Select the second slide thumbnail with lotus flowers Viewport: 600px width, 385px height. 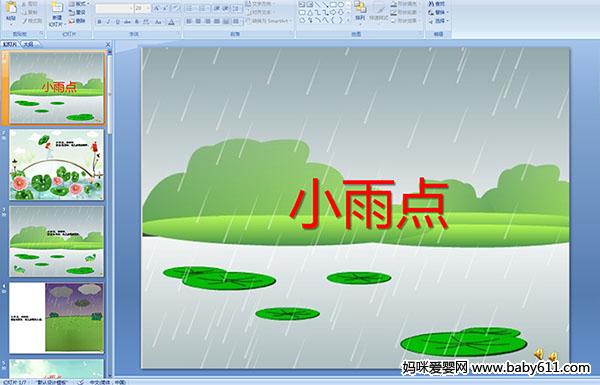pyautogui.click(x=57, y=165)
